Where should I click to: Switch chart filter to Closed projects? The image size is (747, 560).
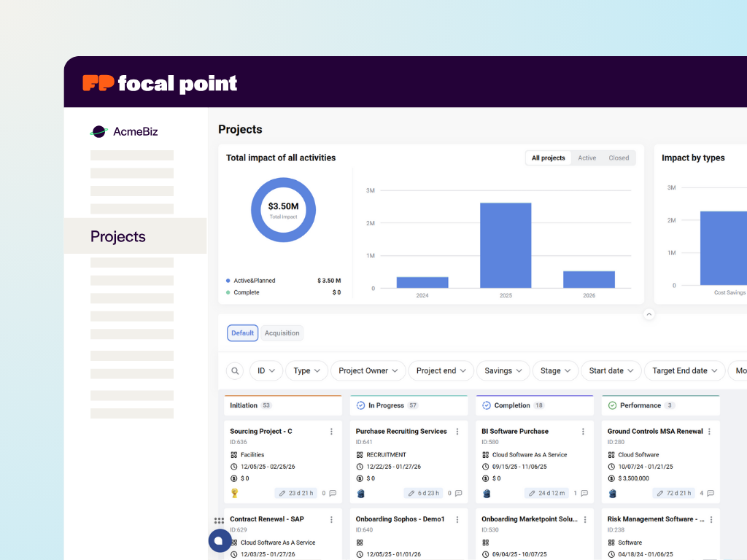click(619, 158)
